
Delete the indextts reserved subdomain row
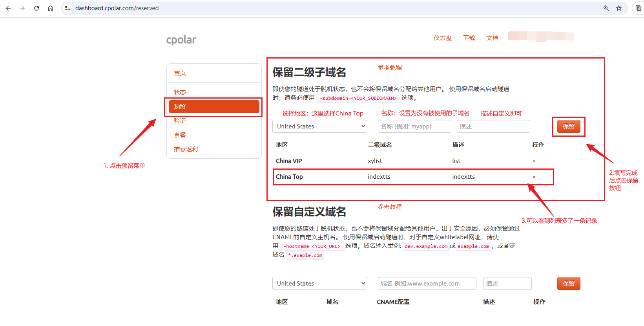tap(534, 177)
